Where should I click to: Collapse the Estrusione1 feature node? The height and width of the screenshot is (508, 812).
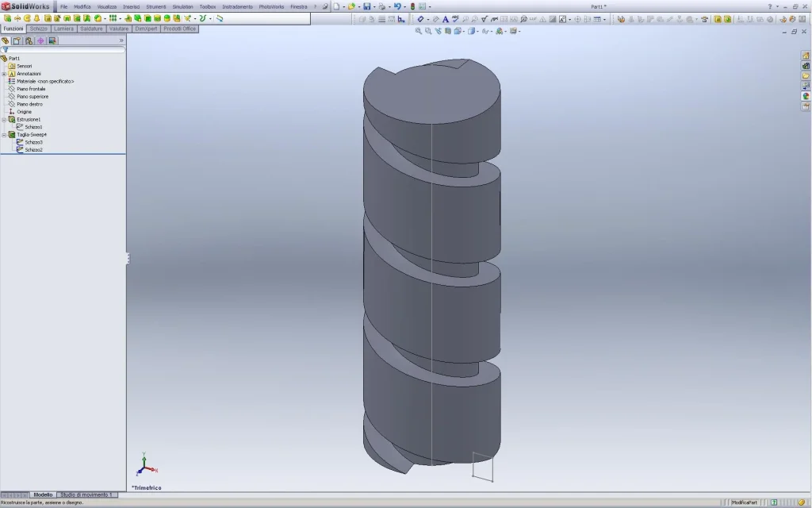tap(4, 119)
